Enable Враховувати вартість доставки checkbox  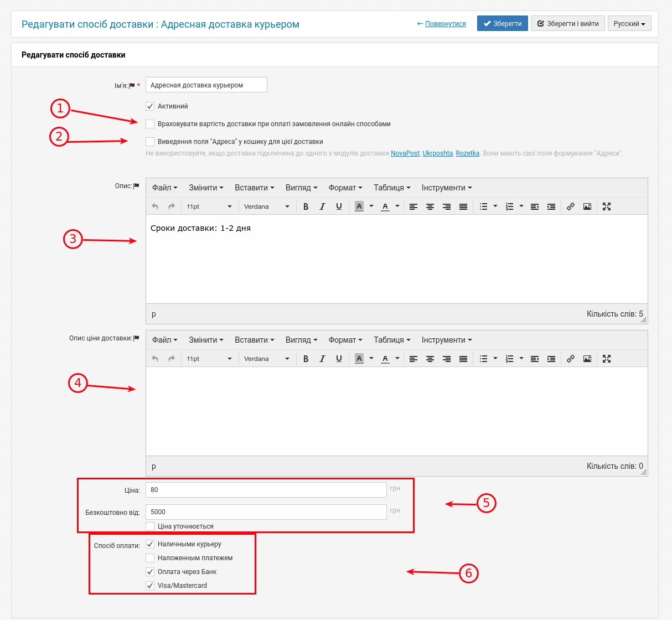150,124
